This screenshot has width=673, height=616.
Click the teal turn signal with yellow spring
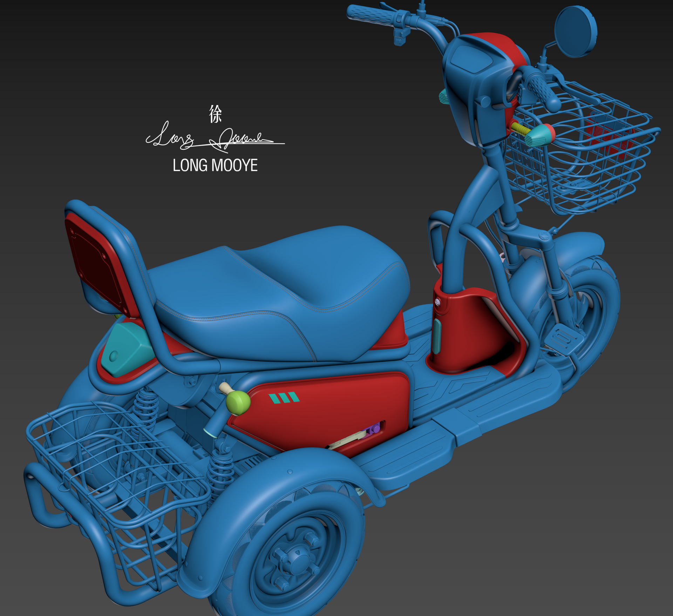point(533,134)
